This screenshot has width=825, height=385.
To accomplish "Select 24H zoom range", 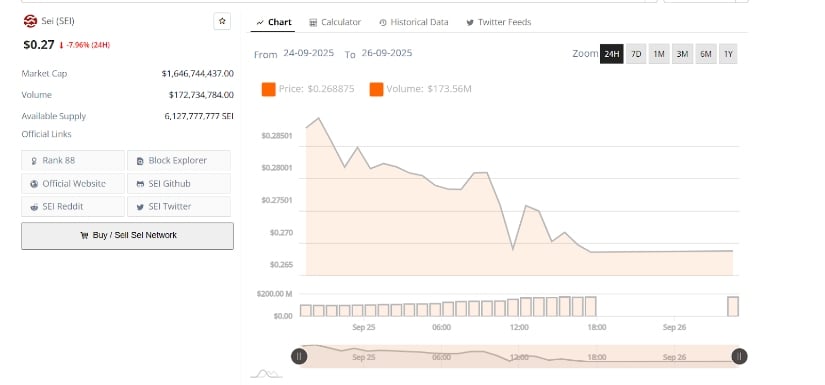I will tap(611, 54).
